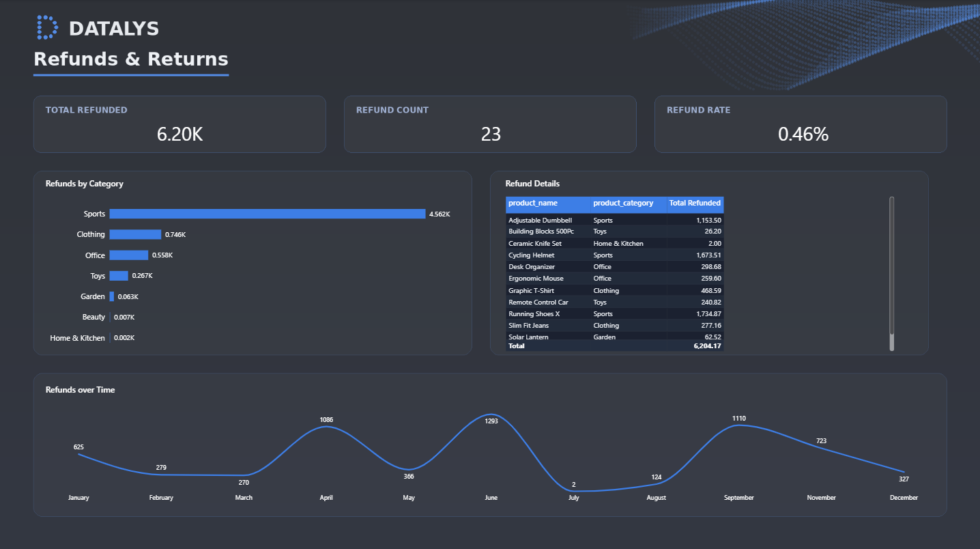The height and width of the screenshot is (549, 980).
Task: Select the Cycling Helmet table row
Action: pyautogui.click(x=614, y=255)
